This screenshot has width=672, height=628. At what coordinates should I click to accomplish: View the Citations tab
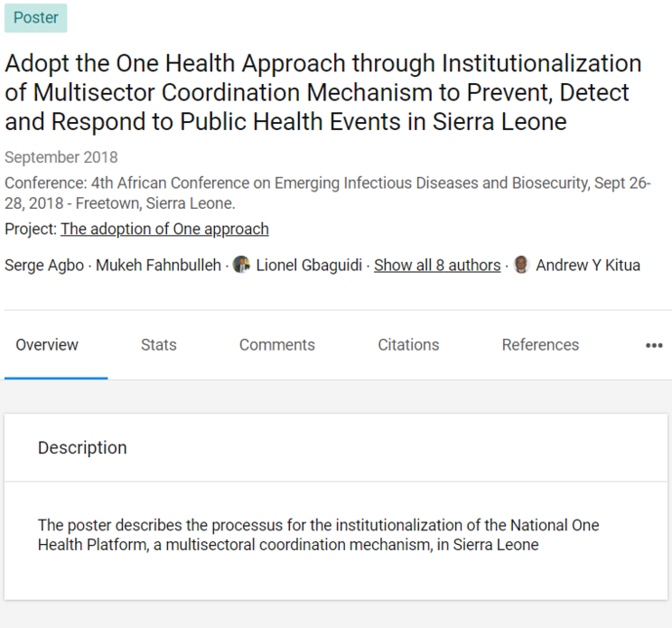click(408, 344)
